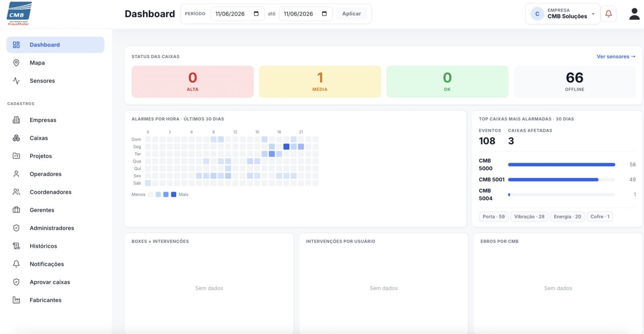The image size is (644, 334).
Task: Click the CMB 5000 alarm progress bar
Action: coord(561,165)
